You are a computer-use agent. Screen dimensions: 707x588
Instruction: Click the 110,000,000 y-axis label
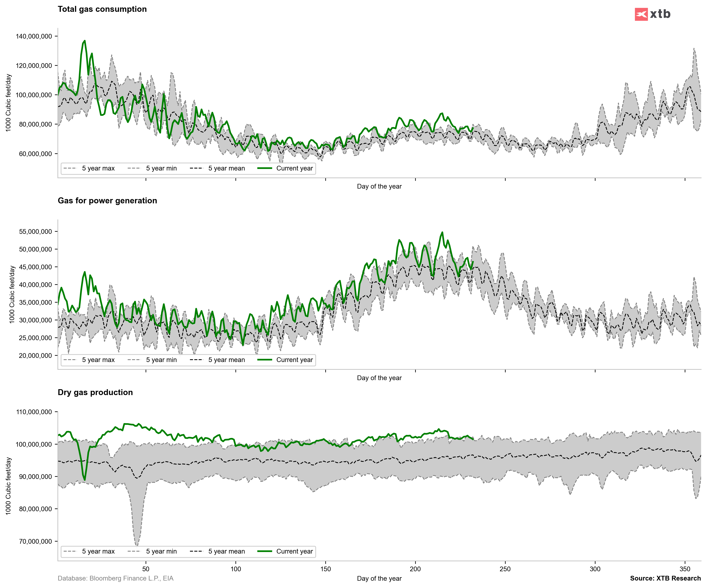pyautogui.click(x=34, y=412)
